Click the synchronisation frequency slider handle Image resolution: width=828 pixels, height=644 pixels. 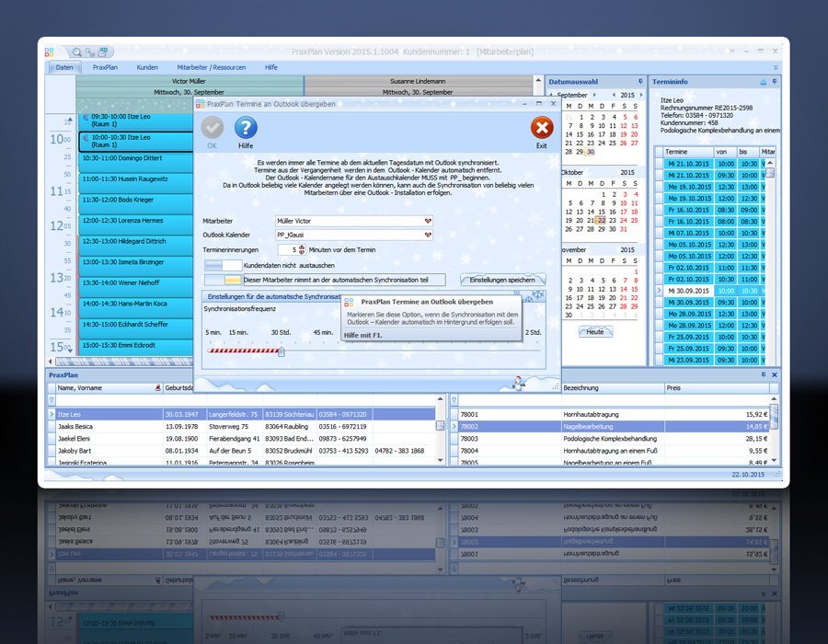click(x=282, y=351)
